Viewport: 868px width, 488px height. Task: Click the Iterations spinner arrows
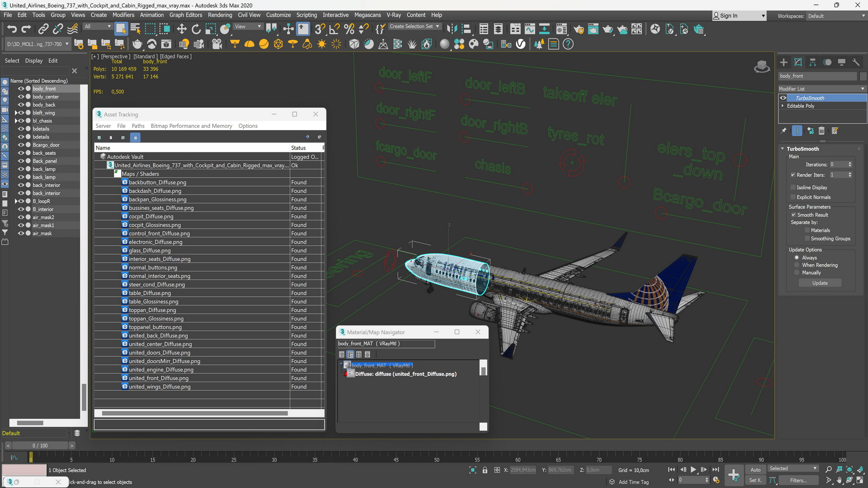[x=850, y=164]
